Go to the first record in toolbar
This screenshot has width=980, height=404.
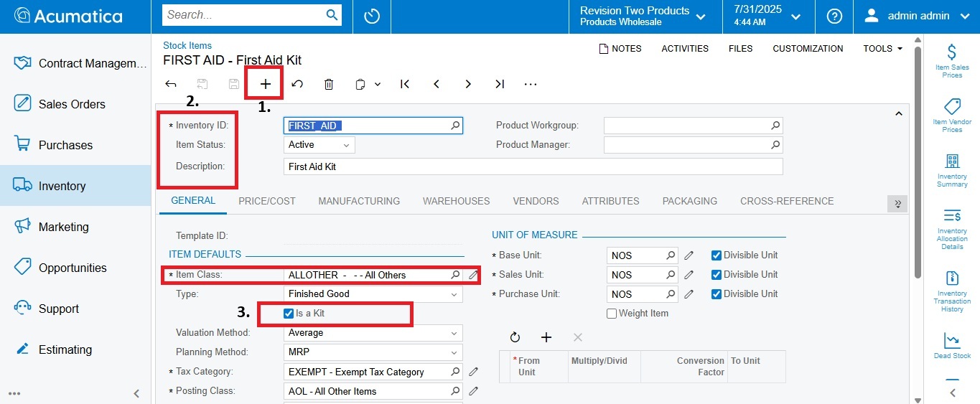click(405, 84)
